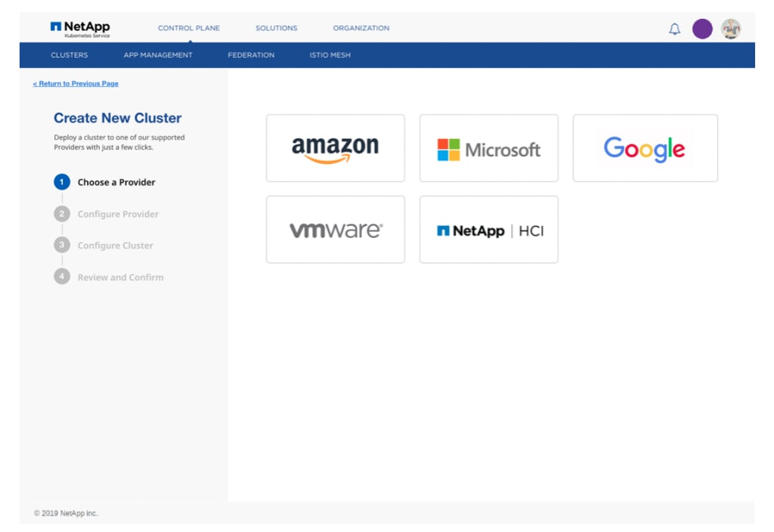Select Amazon as the provider
The width and height of the screenshot is (774, 532).
coord(335,148)
